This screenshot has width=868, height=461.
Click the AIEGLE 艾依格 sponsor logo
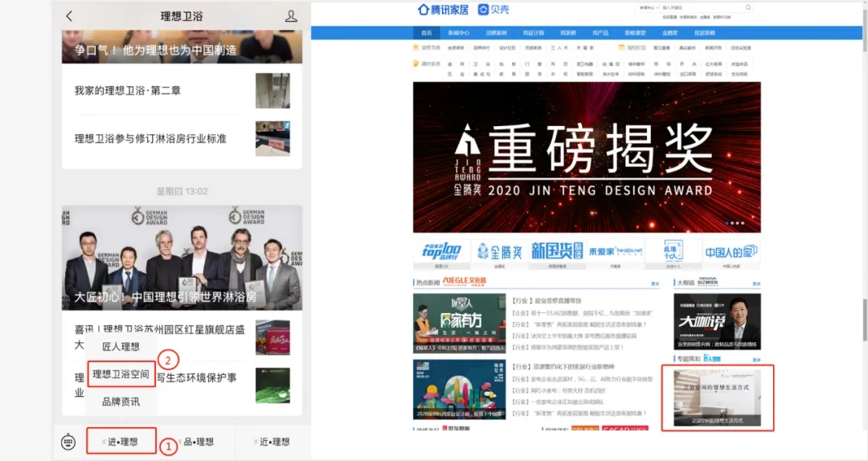[465, 282]
